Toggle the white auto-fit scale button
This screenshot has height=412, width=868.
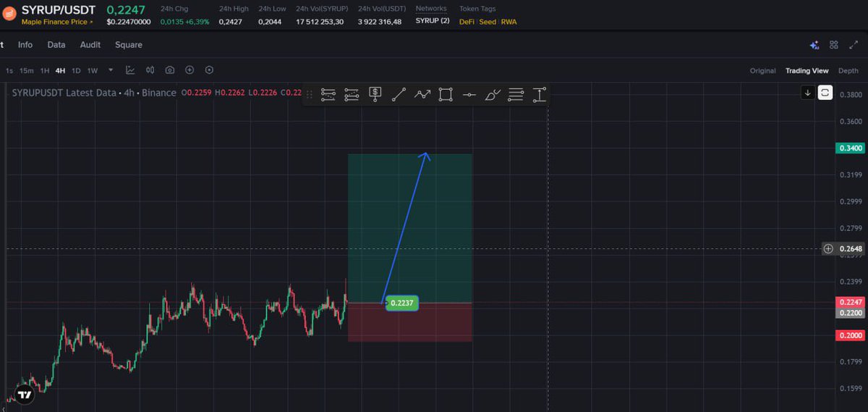coord(825,93)
